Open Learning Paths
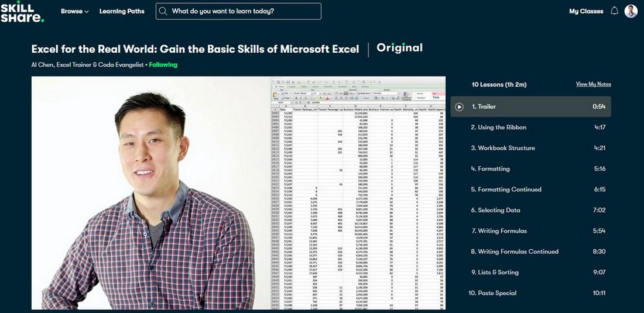 click(122, 12)
